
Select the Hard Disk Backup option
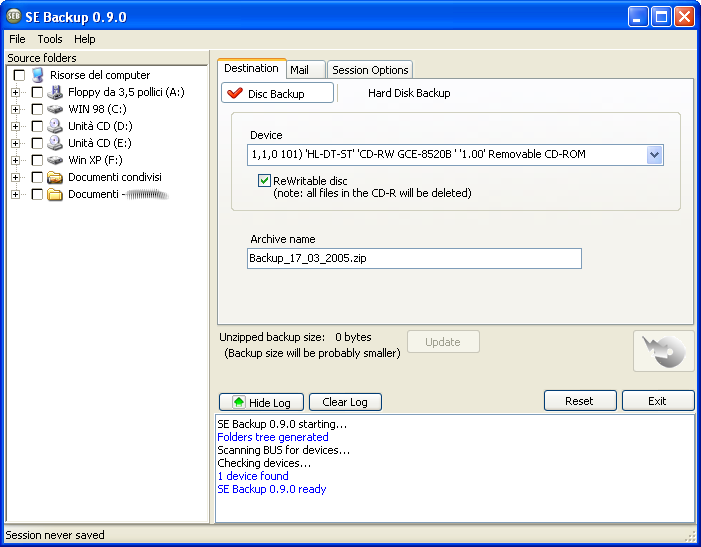(x=409, y=93)
